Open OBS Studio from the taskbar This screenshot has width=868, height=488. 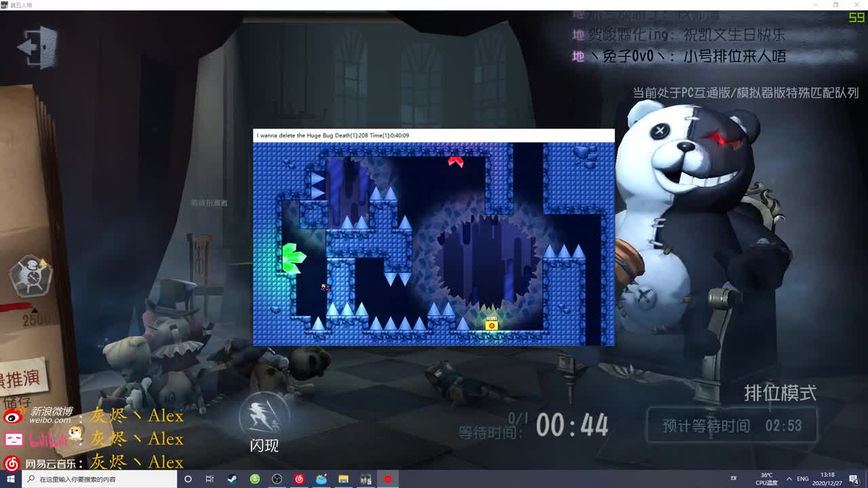[275, 479]
